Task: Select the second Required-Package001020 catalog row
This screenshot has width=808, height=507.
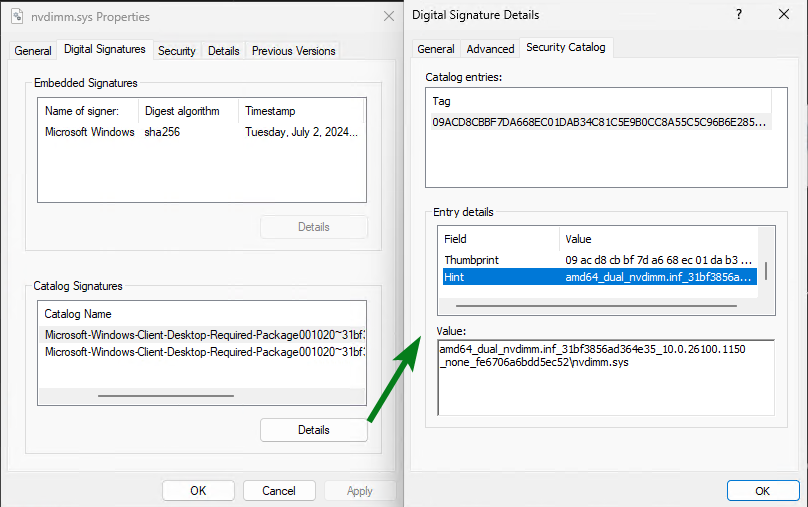Action: pos(203,352)
